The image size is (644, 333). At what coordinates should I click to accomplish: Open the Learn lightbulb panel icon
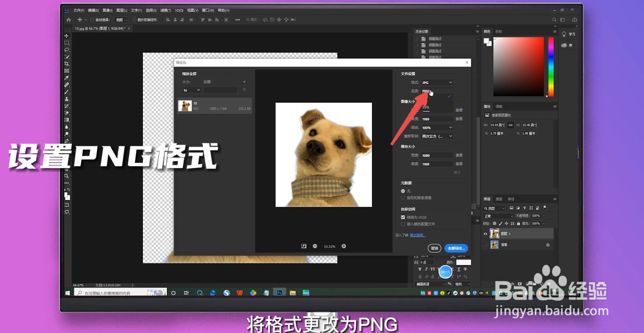pos(564,34)
